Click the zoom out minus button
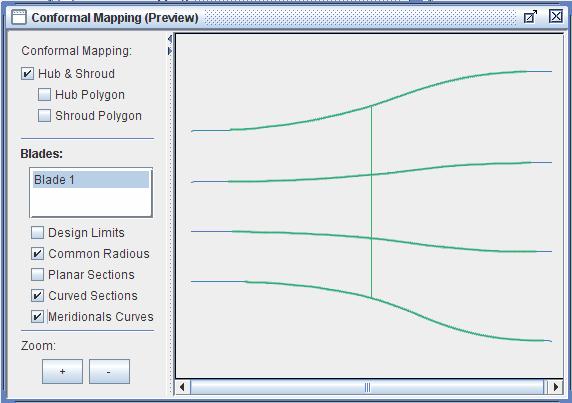The image size is (572, 403). coord(109,371)
